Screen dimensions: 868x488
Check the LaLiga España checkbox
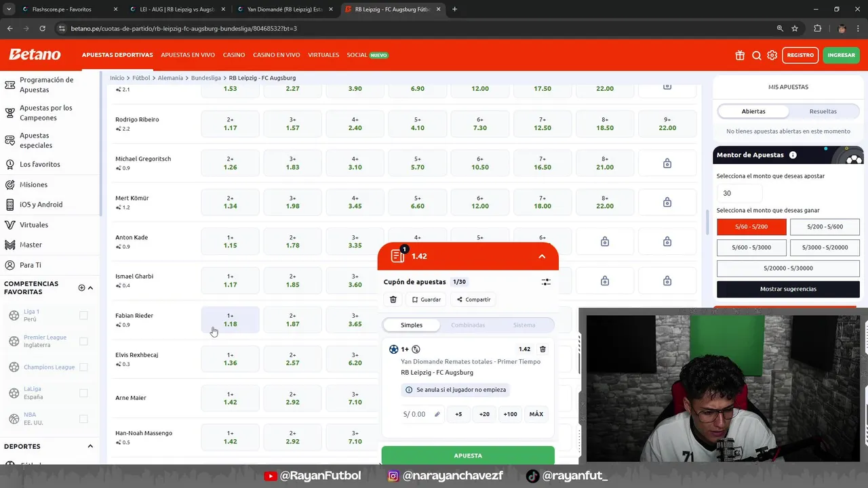click(x=83, y=393)
